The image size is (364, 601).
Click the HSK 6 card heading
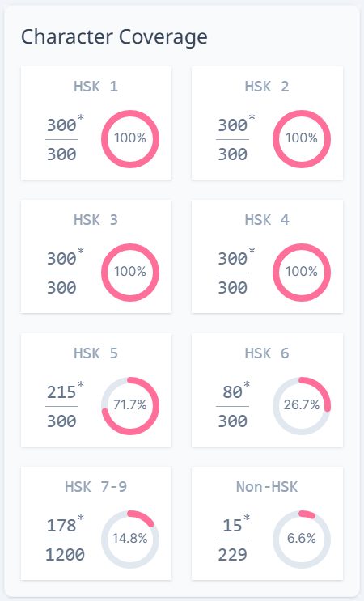pos(267,353)
